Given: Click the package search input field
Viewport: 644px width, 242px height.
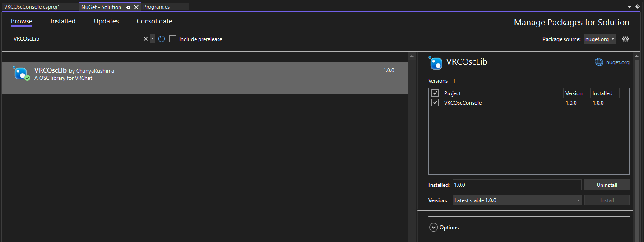Looking at the screenshot, I should (x=77, y=39).
